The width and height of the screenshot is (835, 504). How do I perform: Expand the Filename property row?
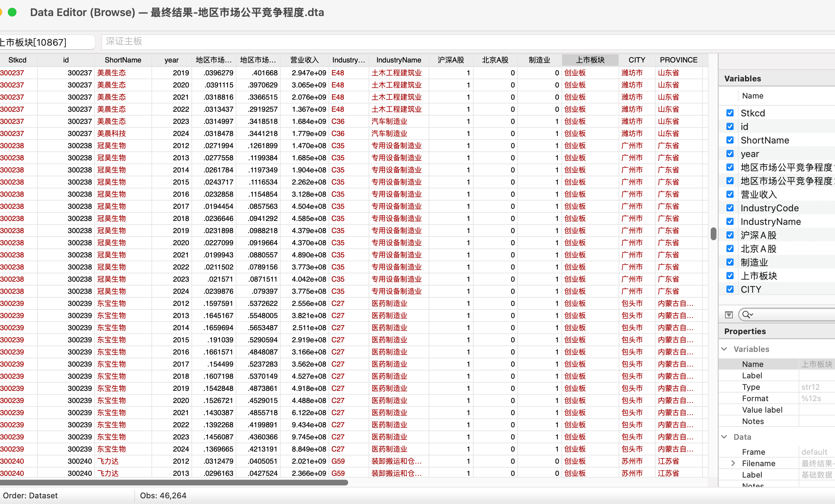point(733,463)
